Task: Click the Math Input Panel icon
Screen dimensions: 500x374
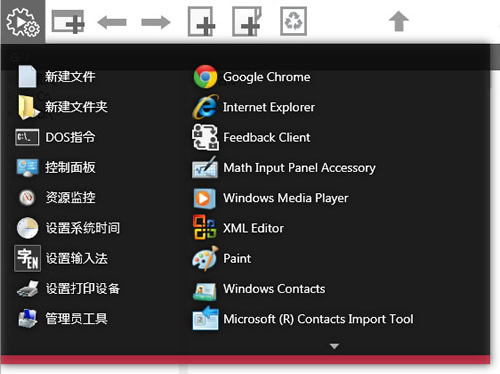Action: pos(205,167)
